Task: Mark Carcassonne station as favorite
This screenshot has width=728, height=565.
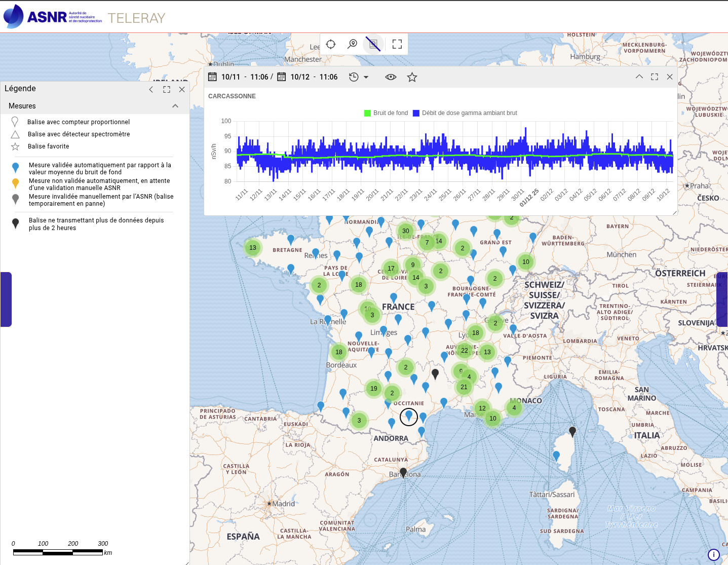Action: pos(412,77)
